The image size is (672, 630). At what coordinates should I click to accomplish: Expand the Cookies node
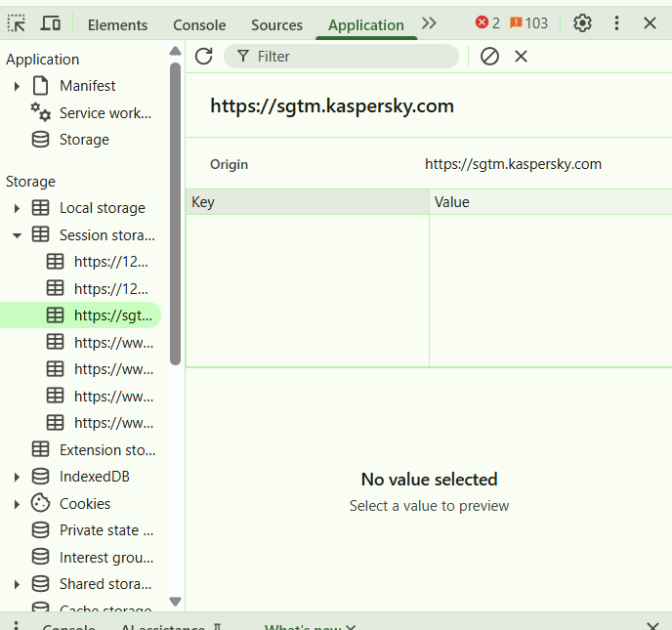point(17,504)
